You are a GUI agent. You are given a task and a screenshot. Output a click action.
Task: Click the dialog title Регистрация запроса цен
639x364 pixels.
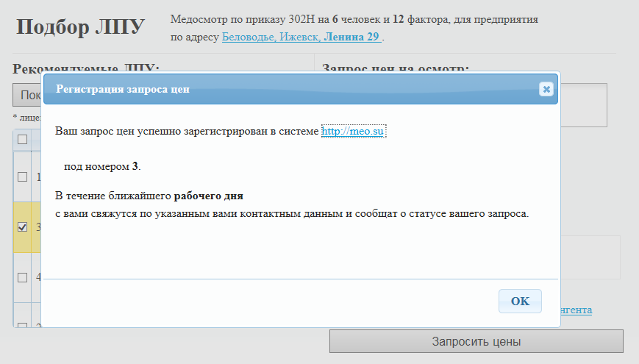point(123,89)
